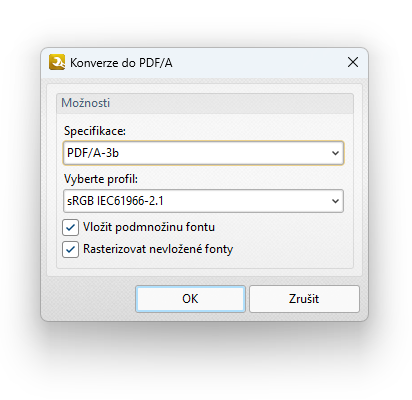
Task: Expand the Vyberte profil dropdown arrow
Action: pos(335,201)
